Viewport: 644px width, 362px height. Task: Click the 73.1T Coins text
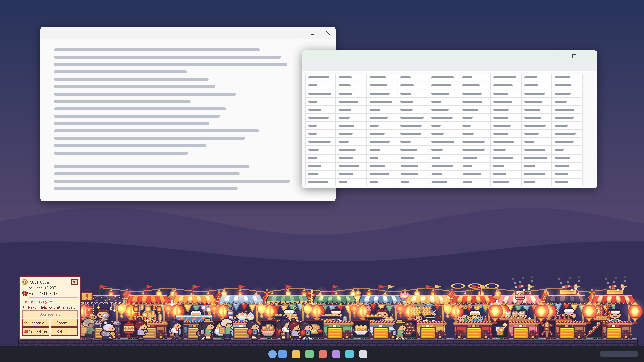click(x=39, y=282)
